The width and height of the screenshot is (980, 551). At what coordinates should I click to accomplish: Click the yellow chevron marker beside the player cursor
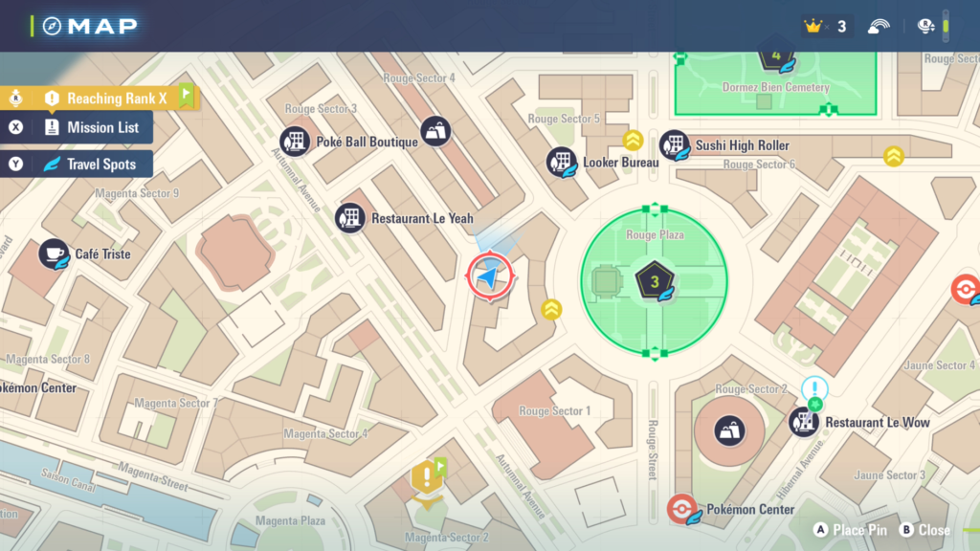click(x=551, y=309)
